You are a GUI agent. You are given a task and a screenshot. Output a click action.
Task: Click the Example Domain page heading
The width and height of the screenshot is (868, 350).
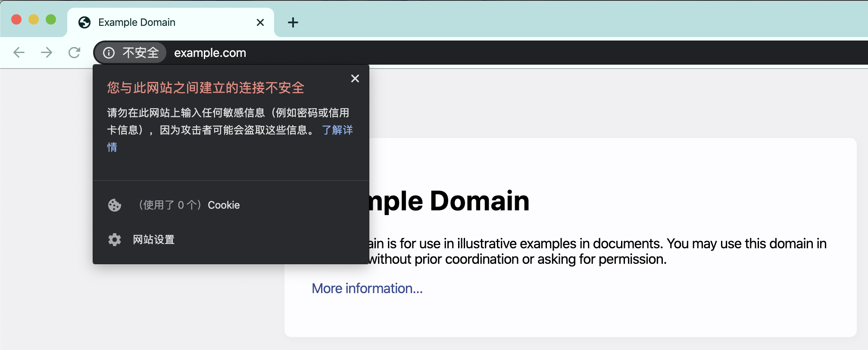(x=449, y=201)
